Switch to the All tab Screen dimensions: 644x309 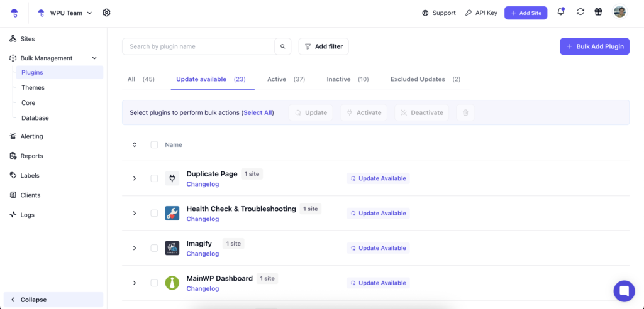[x=140, y=79]
